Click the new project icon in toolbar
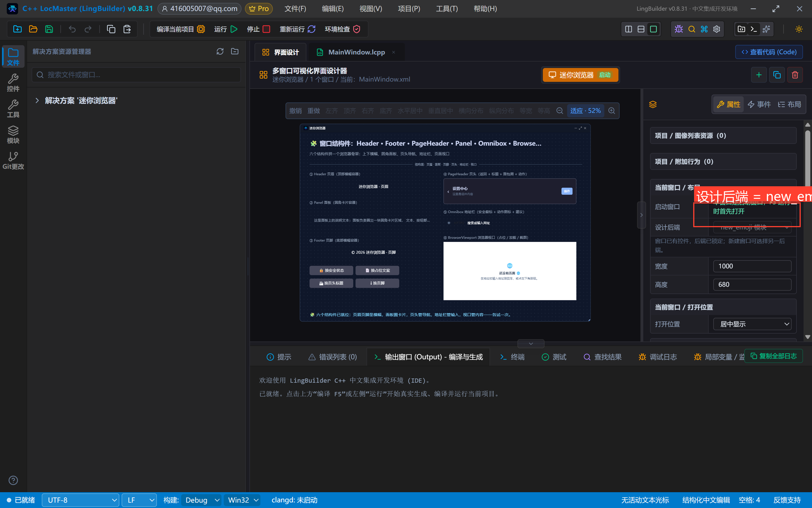Image resolution: width=812 pixels, height=508 pixels. click(x=17, y=29)
